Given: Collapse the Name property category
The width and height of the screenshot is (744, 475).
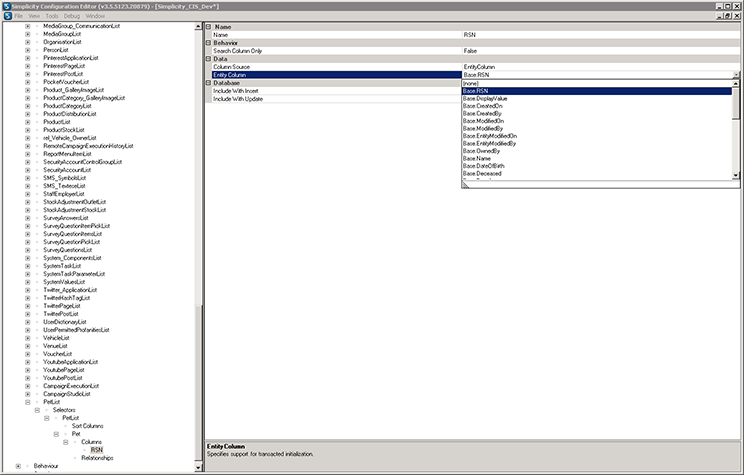Looking at the screenshot, I should pos(208,27).
